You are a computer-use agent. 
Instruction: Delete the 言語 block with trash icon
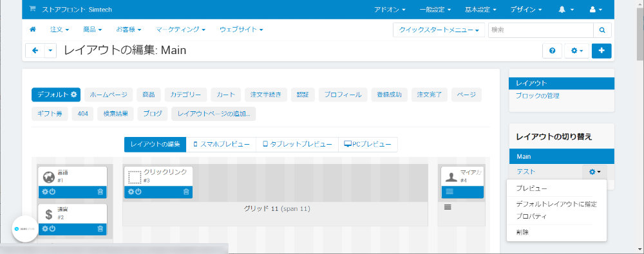100,192
